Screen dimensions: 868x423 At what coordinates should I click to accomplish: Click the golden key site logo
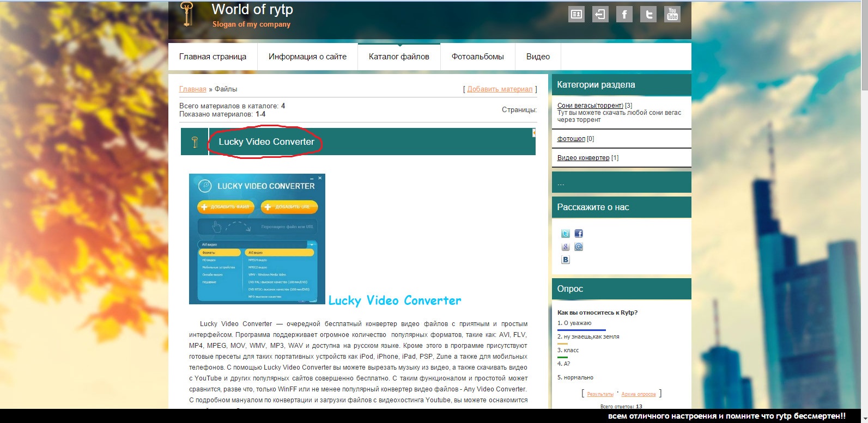coord(187,14)
